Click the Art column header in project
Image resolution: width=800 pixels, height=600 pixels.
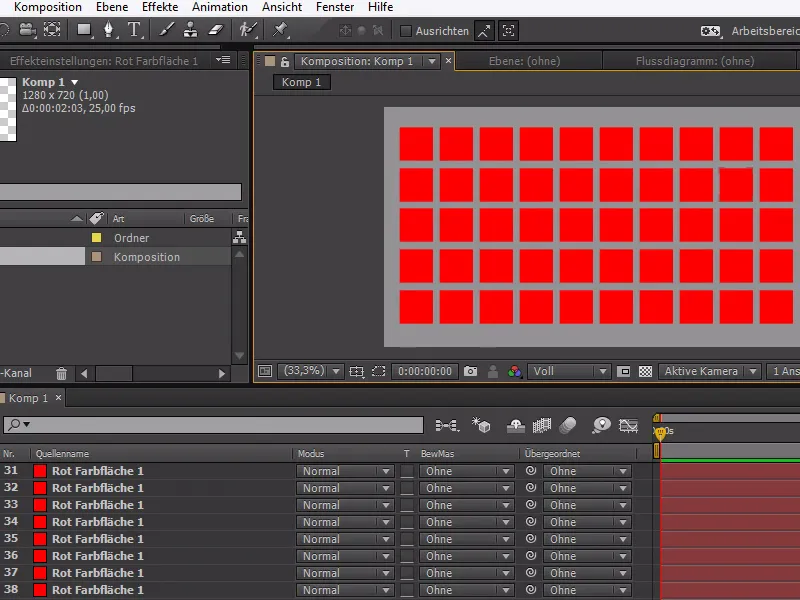click(x=118, y=218)
